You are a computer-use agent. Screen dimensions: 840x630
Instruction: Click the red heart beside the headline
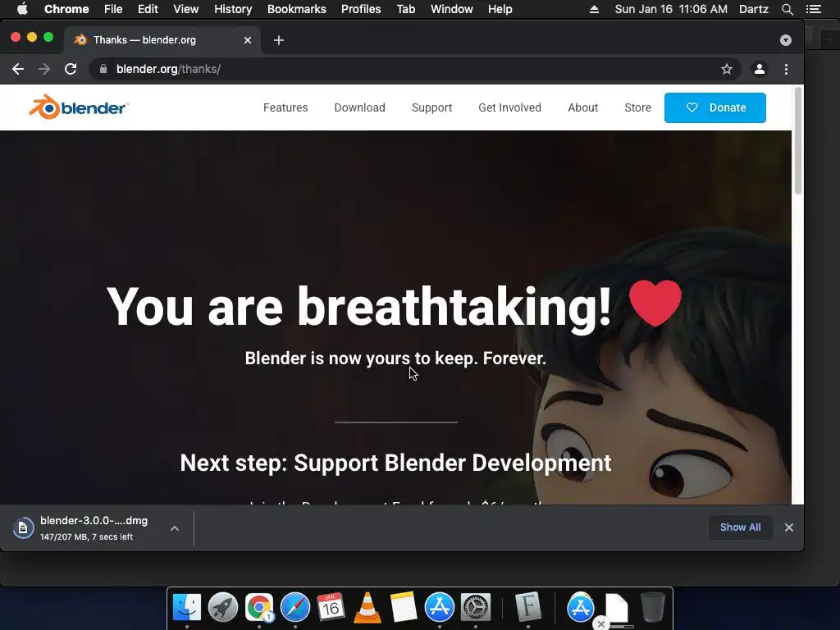pyautogui.click(x=655, y=304)
